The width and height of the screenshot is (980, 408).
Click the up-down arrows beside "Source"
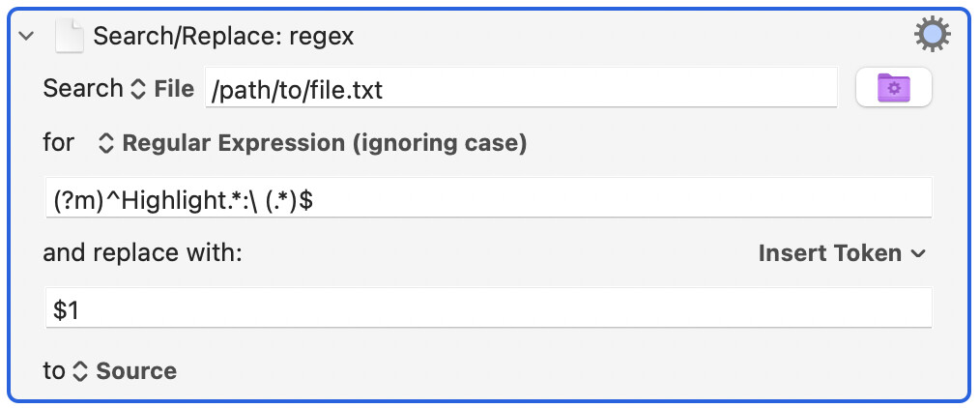pos(79,371)
